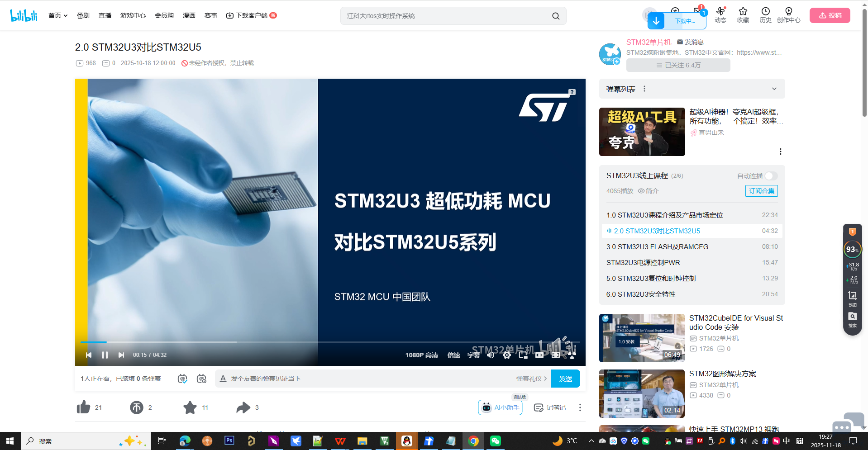Viewport: 868px width, 450px height.
Task: Pause the video playback
Action: coord(105,355)
